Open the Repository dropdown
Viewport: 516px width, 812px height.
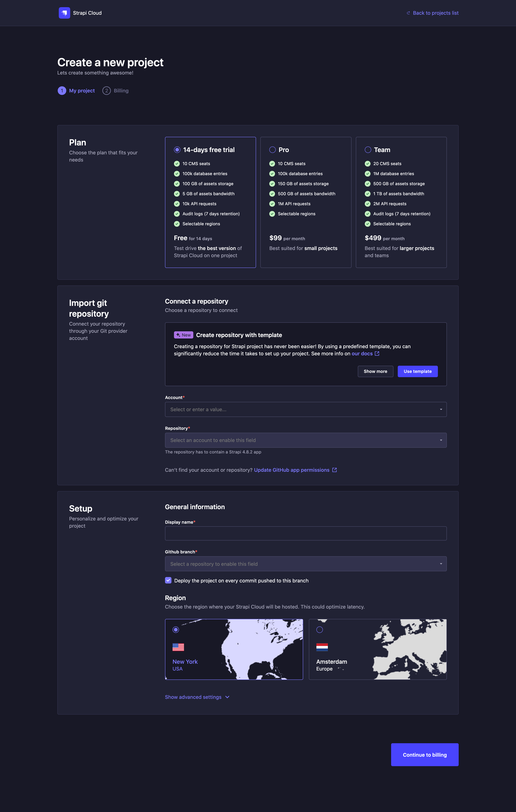coord(305,440)
